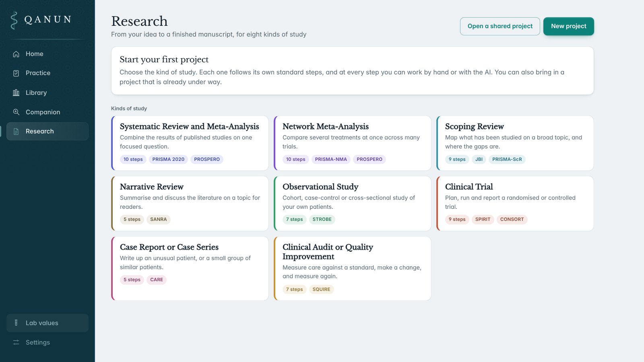This screenshot has width=644, height=362.
Task: Open the Library section
Action: tap(47, 93)
